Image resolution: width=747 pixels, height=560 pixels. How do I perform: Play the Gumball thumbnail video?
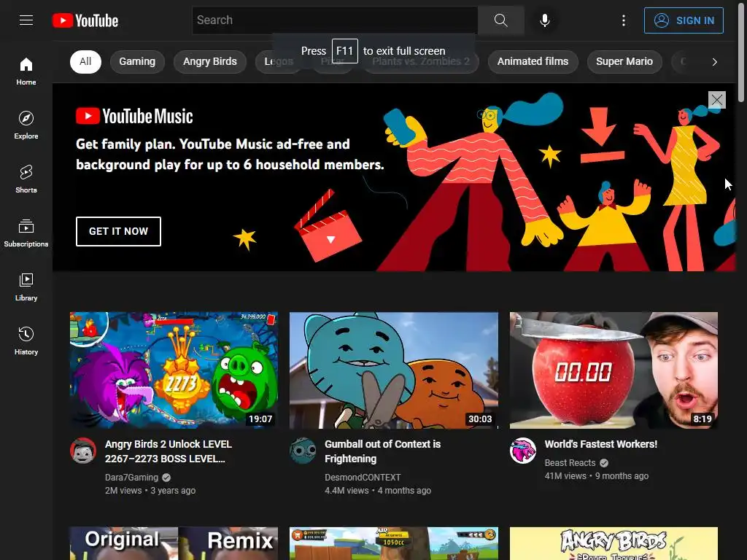pyautogui.click(x=394, y=370)
